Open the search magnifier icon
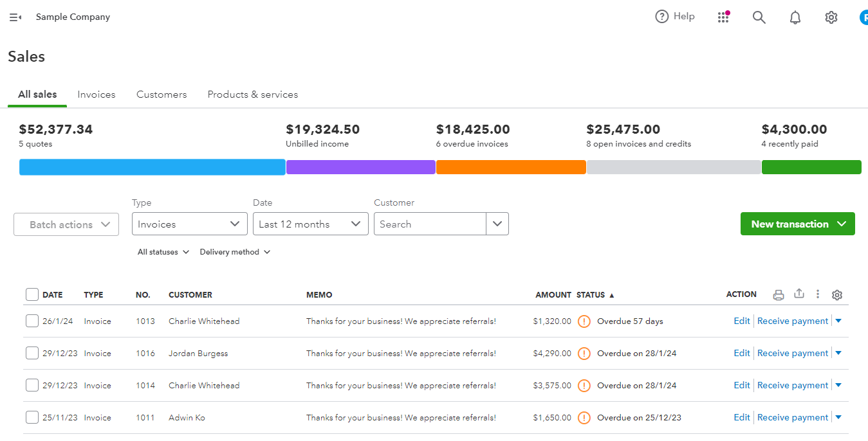 (x=759, y=17)
